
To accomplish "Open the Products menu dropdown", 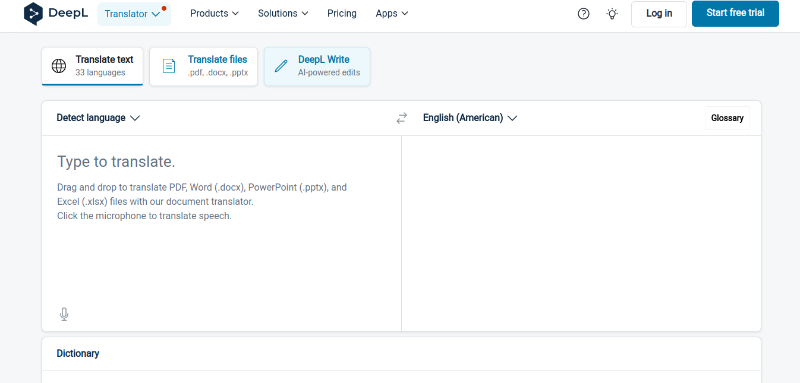I will click(214, 14).
